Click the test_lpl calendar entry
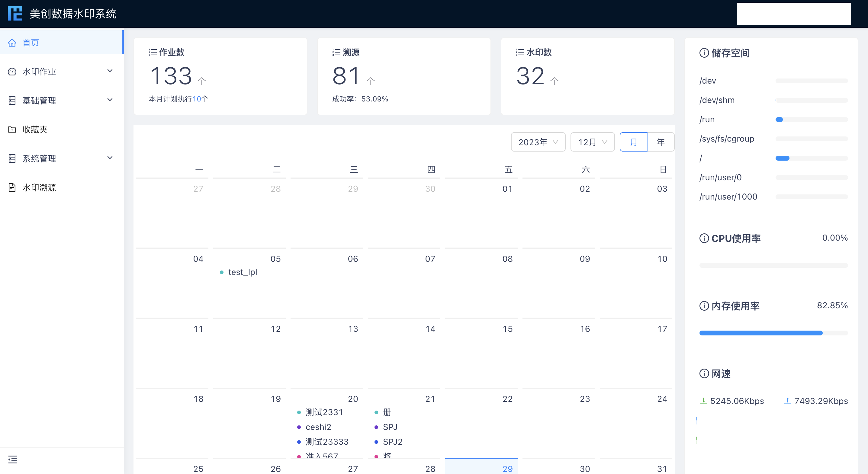This screenshot has width=868, height=474. point(242,272)
